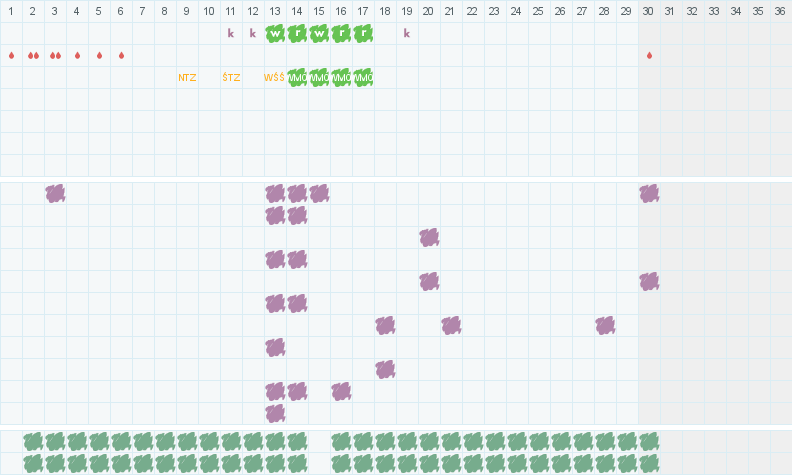This screenshot has height=475, width=792.
Task: Select the purple 'k' marker on day 11
Action: click(231, 33)
